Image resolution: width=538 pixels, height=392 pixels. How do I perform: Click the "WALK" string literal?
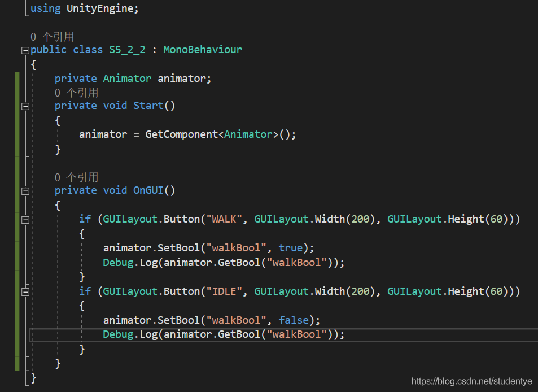[x=224, y=219]
